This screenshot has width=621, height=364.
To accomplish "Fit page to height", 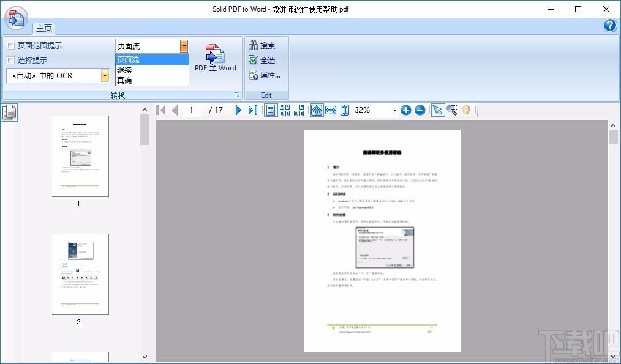I will pos(345,110).
